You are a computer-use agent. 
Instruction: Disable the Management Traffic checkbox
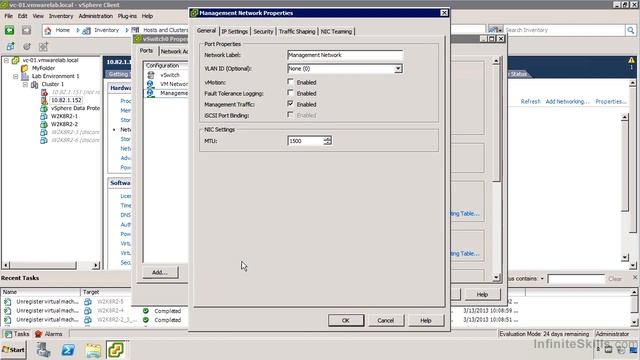290,104
